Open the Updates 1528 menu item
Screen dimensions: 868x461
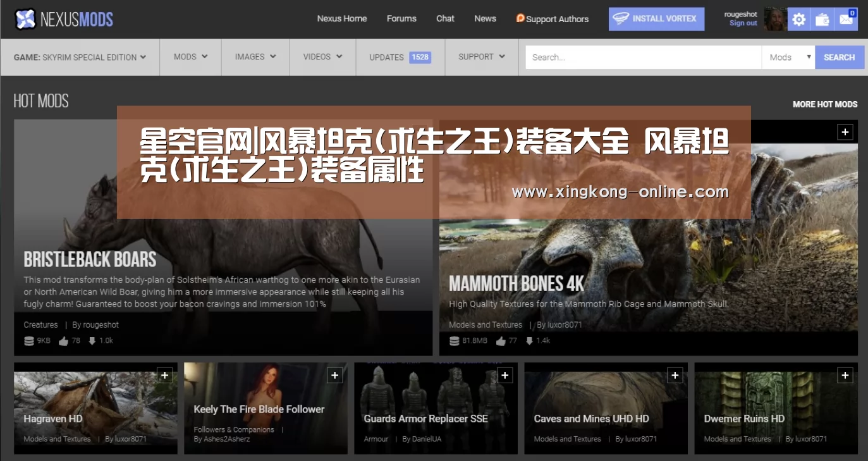pyautogui.click(x=400, y=57)
